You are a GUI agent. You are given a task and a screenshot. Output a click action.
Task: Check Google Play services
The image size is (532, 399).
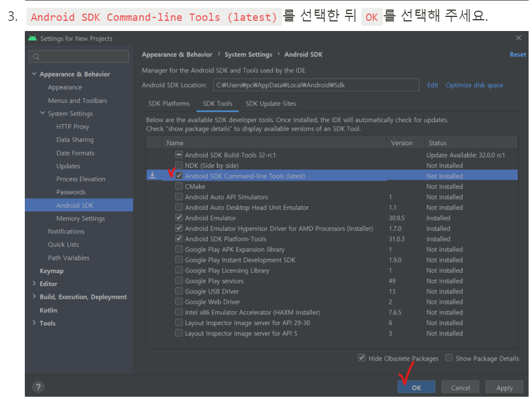coord(179,281)
